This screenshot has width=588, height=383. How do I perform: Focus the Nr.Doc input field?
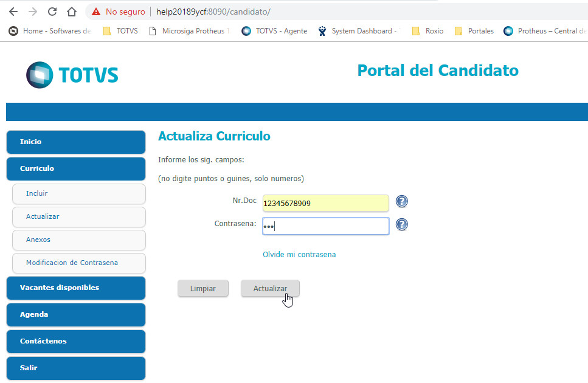pyautogui.click(x=325, y=203)
